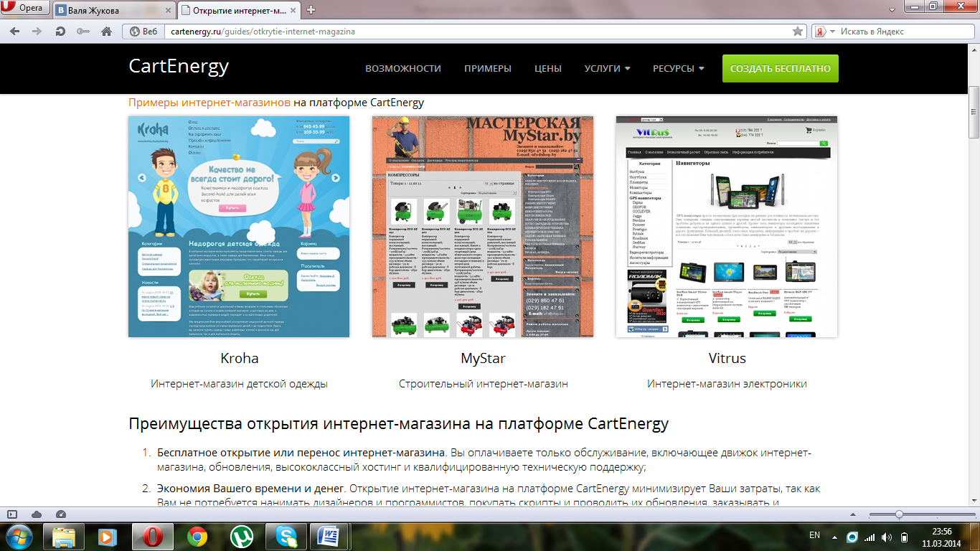Click the Интернет-магазин детской одежды caption

tap(239, 384)
